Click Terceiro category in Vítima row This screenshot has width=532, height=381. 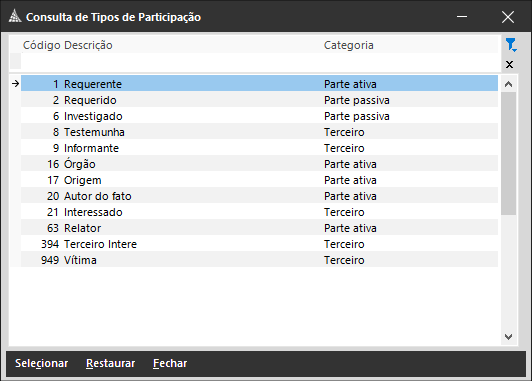(x=344, y=260)
